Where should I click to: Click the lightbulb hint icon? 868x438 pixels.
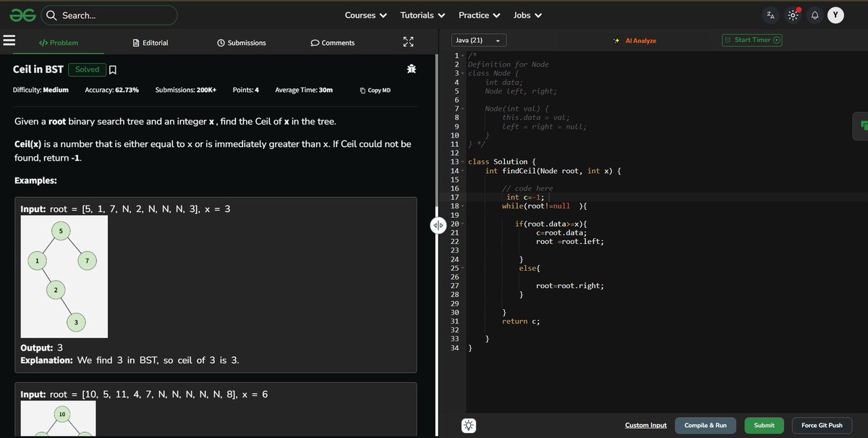(x=469, y=426)
